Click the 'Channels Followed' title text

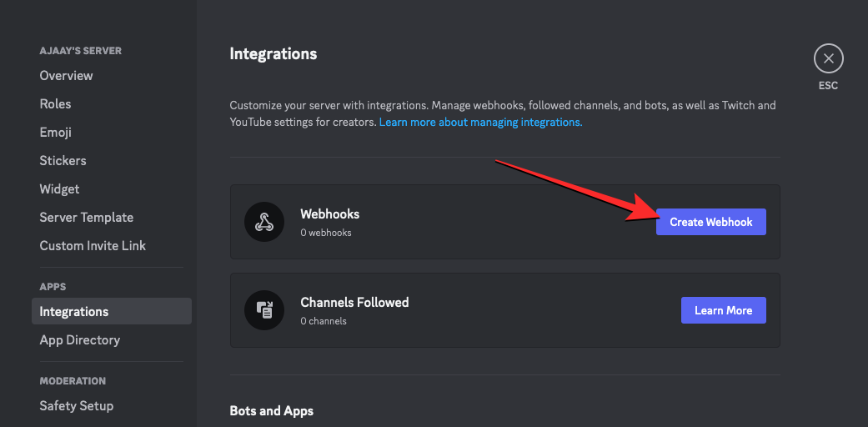pos(354,302)
